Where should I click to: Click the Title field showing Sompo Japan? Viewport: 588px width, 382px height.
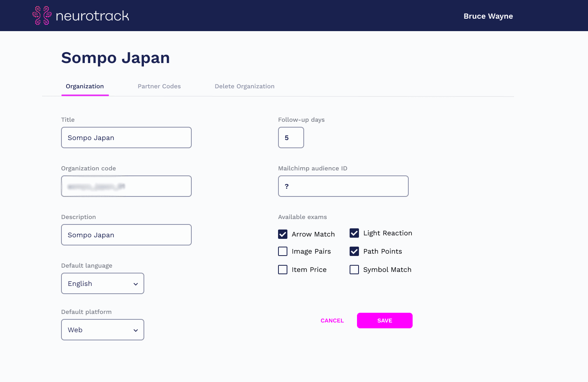tap(126, 137)
